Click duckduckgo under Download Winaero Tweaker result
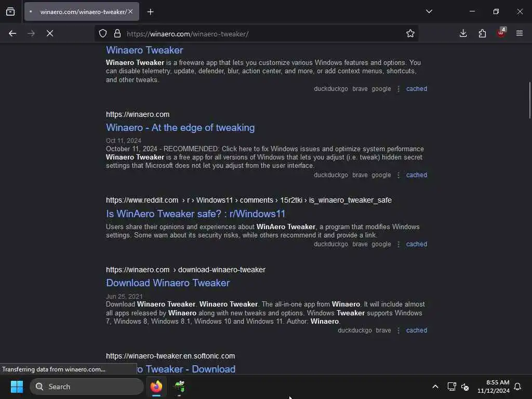 coord(354,330)
